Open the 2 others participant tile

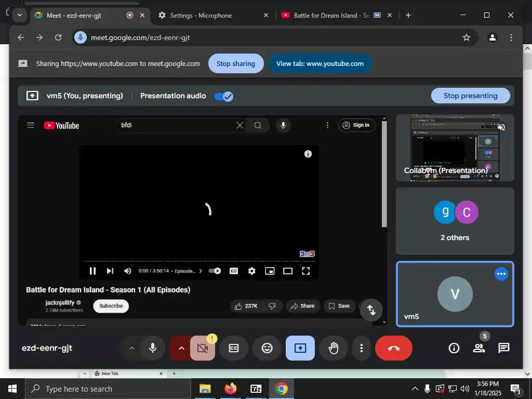point(455,221)
